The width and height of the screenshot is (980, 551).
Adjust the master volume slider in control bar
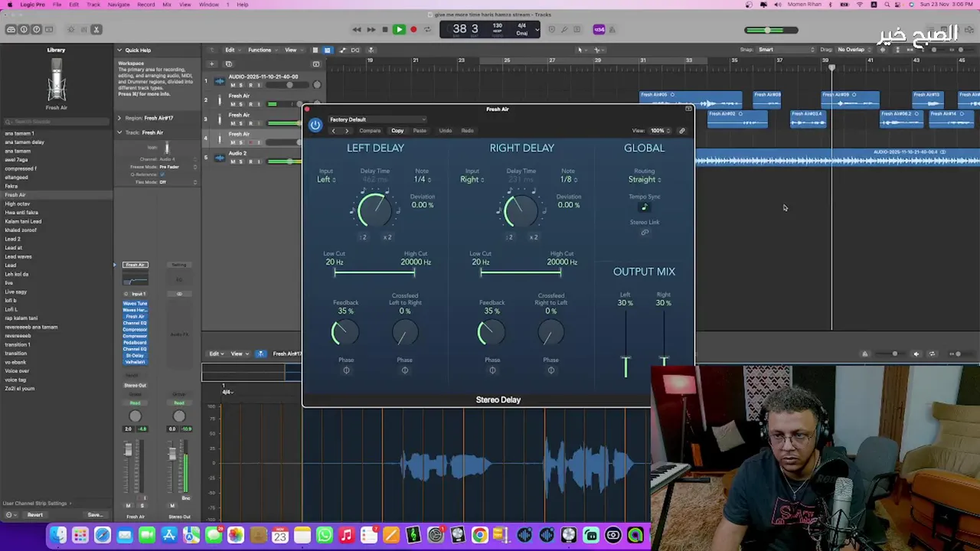pyautogui.click(x=771, y=30)
